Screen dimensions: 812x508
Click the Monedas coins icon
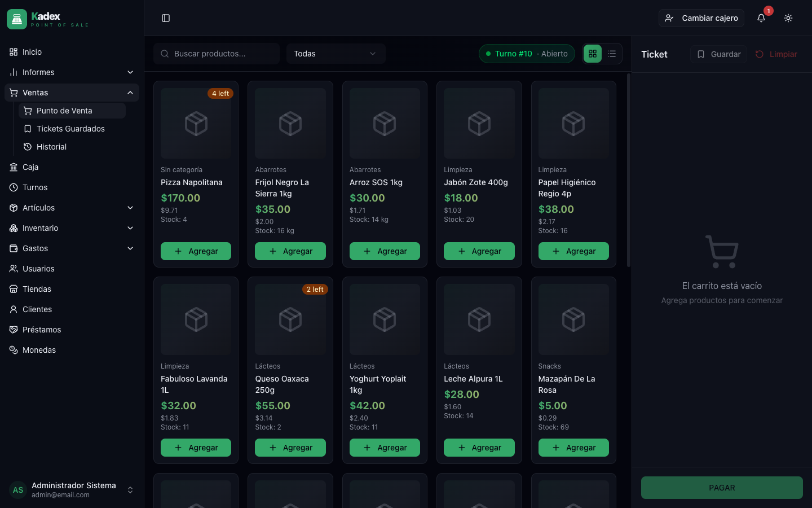point(14,350)
